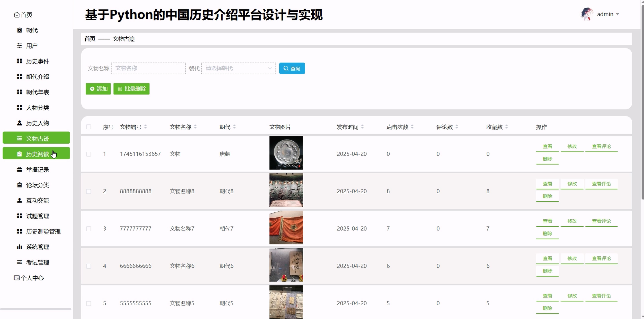Open the 请选择朝代 dropdown
644x319 pixels.
tap(238, 68)
